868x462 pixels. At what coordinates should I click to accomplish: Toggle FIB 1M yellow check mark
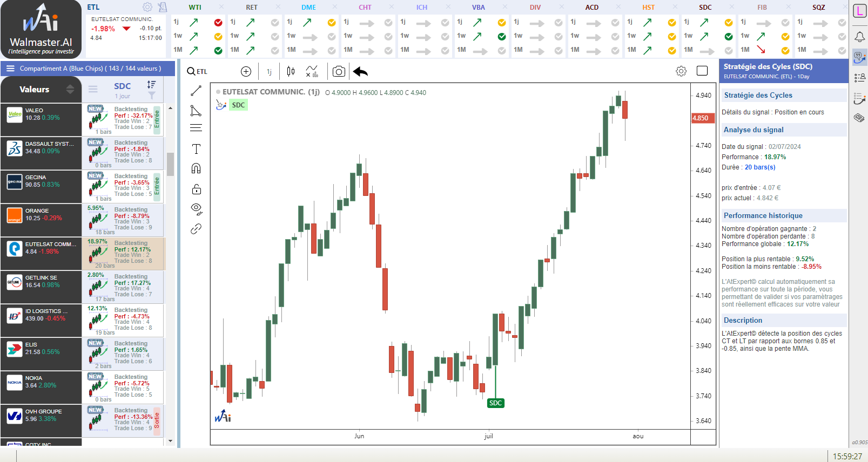pyautogui.click(x=785, y=51)
